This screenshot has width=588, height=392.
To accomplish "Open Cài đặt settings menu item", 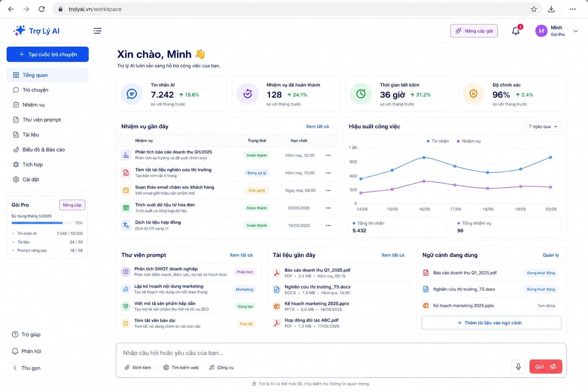I will coord(47,180).
